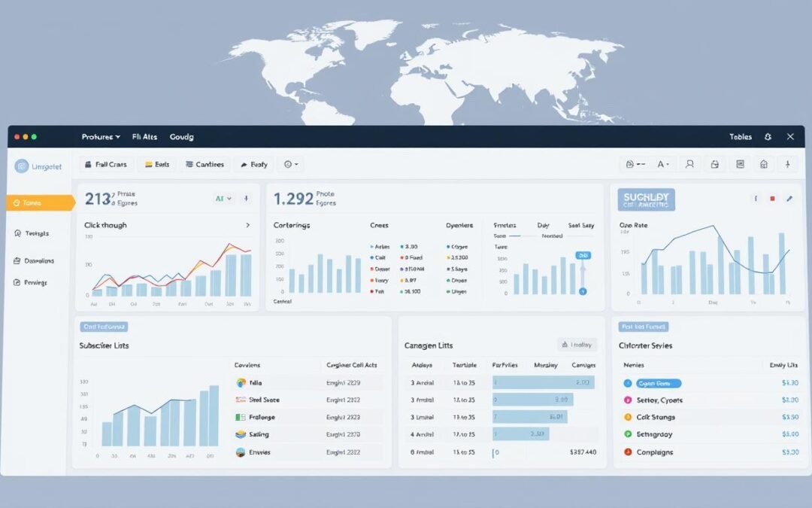Click the gear icon in the title bar

pos(768,137)
